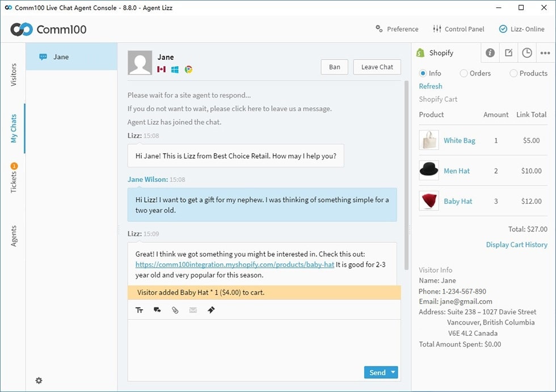Click the Total: $27.00 text

click(x=528, y=229)
